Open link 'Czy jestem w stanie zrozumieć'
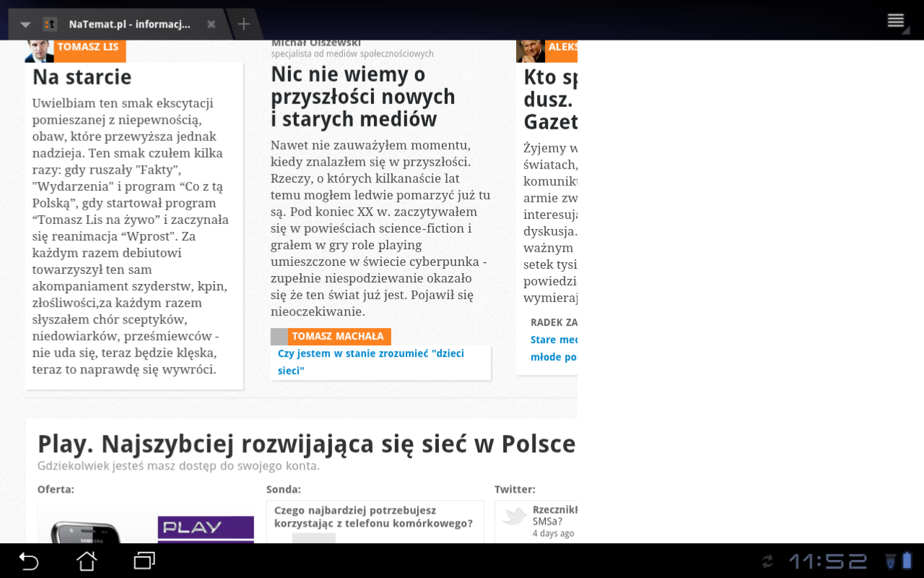Image resolution: width=924 pixels, height=578 pixels. (371, 362)
